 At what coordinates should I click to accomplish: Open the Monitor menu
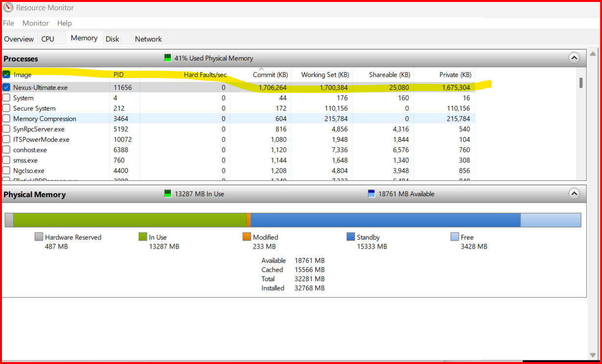pyautogui.click(x=35, y=23)
